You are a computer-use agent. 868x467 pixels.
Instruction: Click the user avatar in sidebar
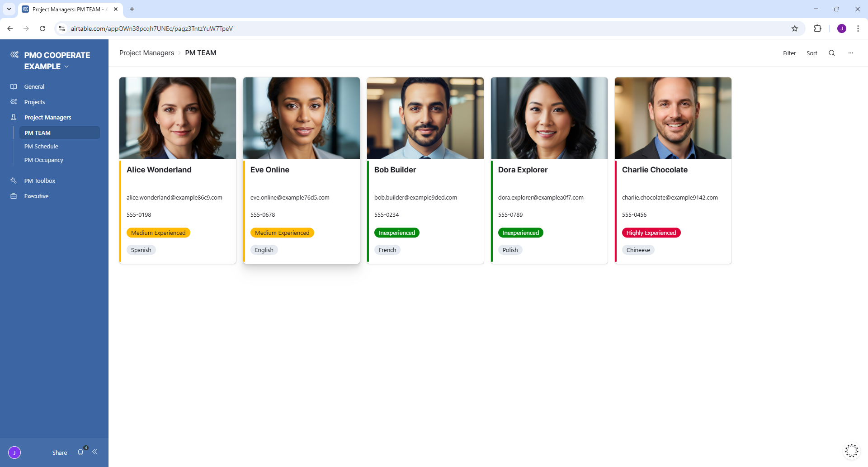click(14, 452)
